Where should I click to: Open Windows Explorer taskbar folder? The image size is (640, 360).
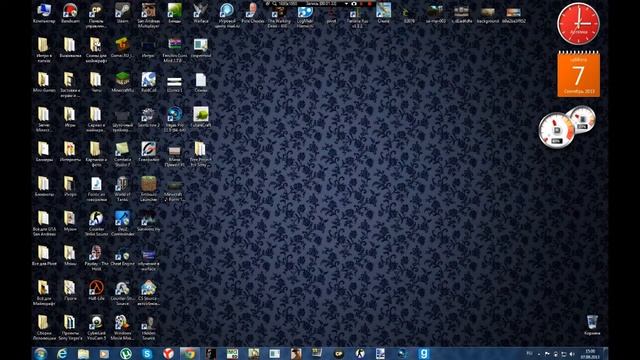point(83,353)
